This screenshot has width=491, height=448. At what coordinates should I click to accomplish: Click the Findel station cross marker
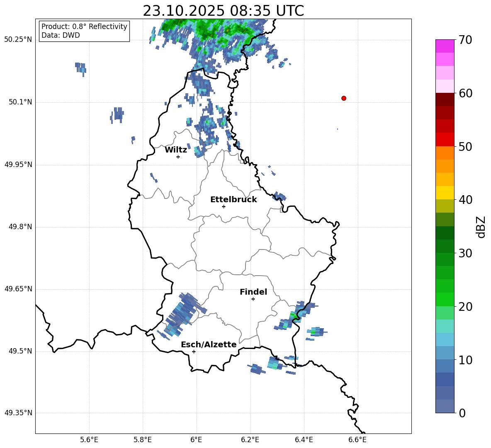click(x=253, y=299)
